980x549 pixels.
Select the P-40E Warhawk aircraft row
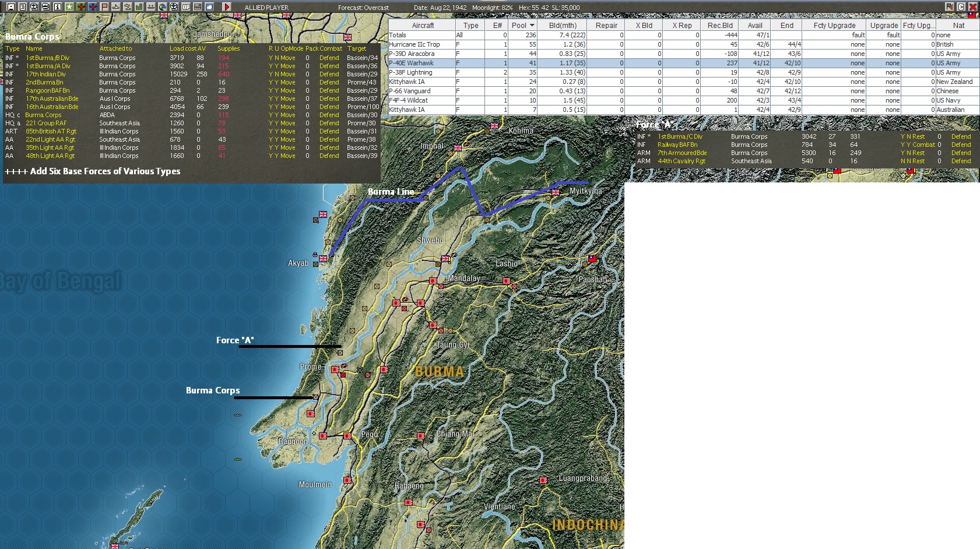click(684, 63)
